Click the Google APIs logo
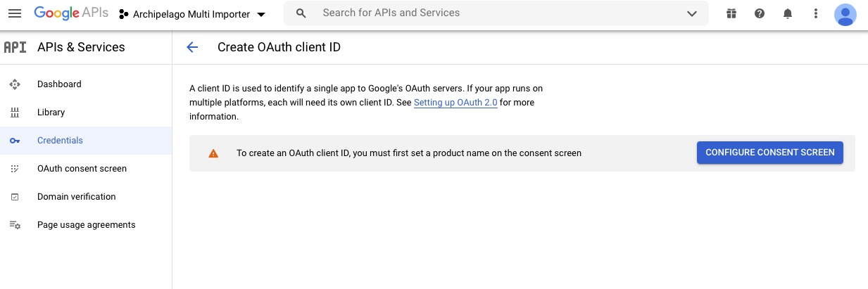 pos(70,13)
